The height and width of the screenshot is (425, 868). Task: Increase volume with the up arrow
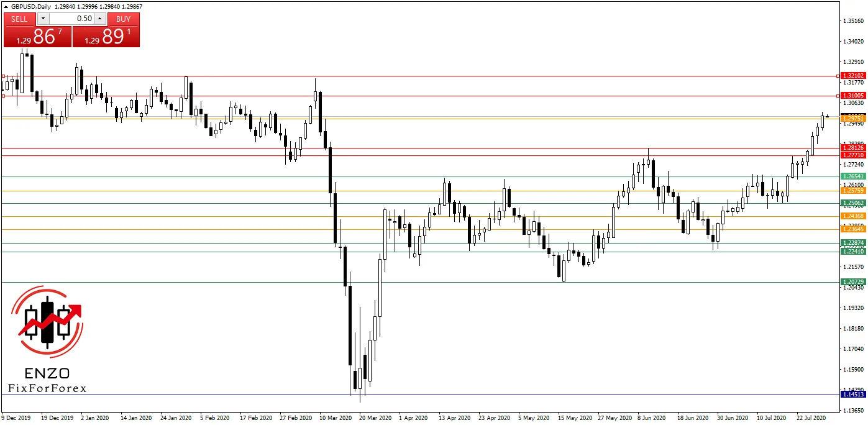pos(101,19)
